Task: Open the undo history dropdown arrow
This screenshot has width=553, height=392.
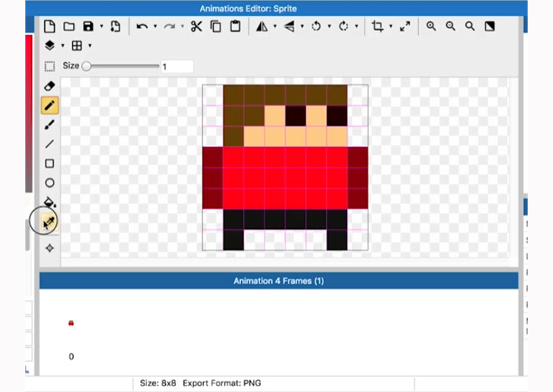Action: pyautogui.click(x=155, y=26)
